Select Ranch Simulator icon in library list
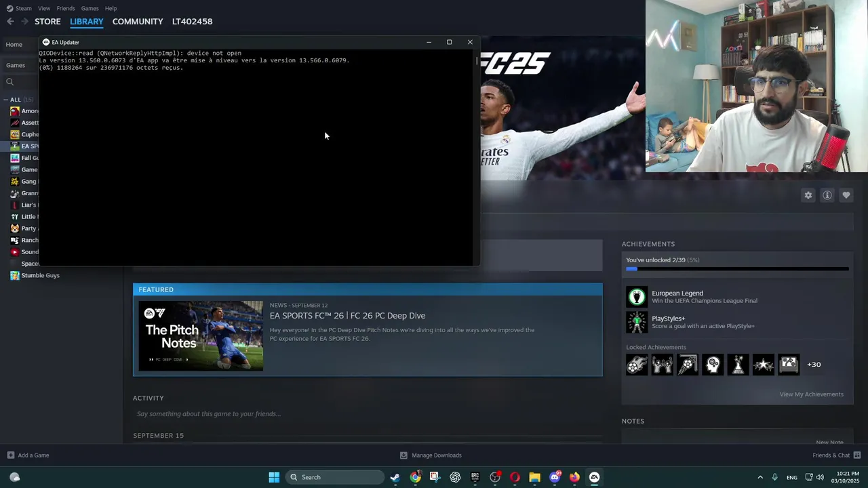 (x=15, y=240)
